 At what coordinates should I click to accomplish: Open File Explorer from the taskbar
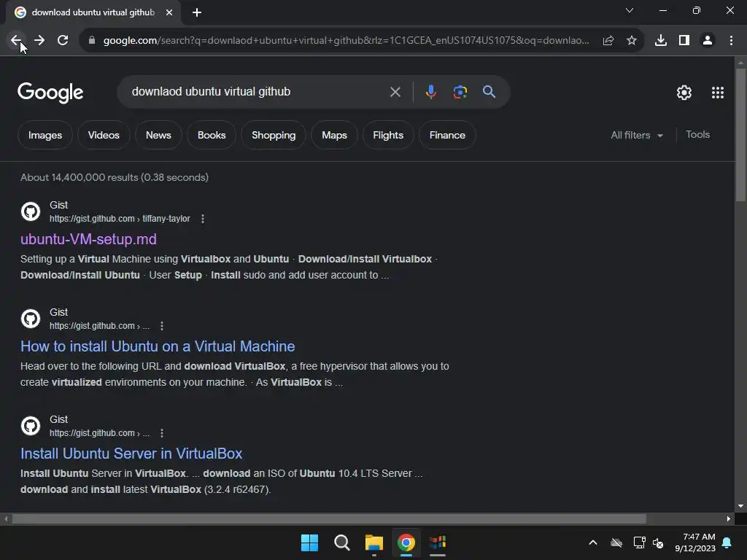[374, 542]
